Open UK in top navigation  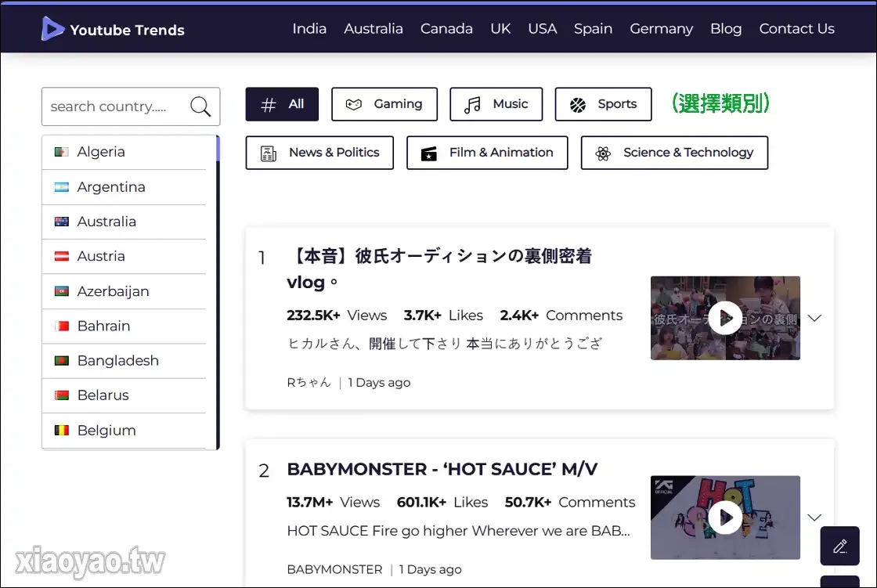pyautogui.click(x=500, y=28)
